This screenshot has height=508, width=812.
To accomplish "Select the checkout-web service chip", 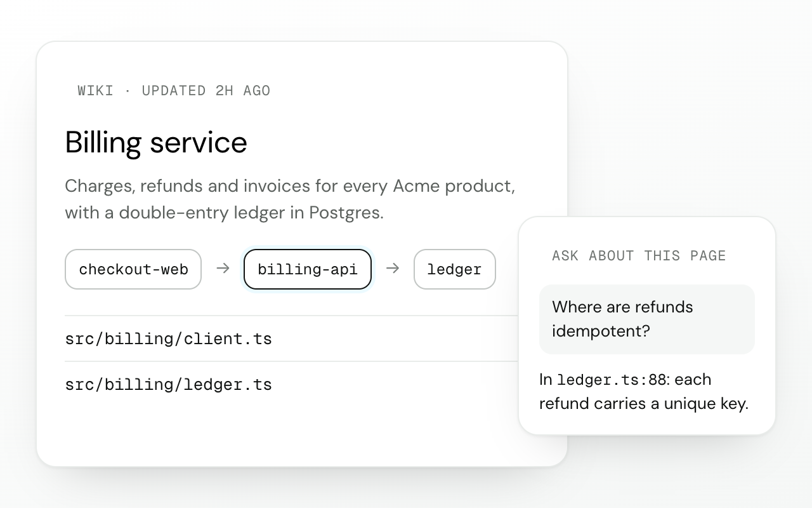I will 133,269.
